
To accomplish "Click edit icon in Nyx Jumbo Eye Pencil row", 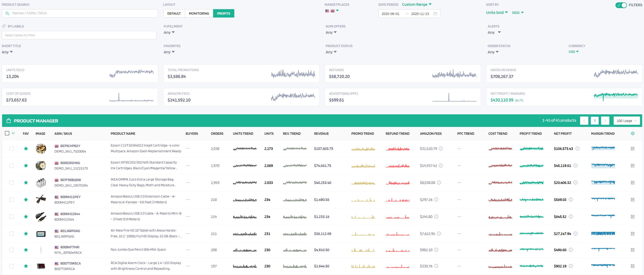I will coord(632,250).
